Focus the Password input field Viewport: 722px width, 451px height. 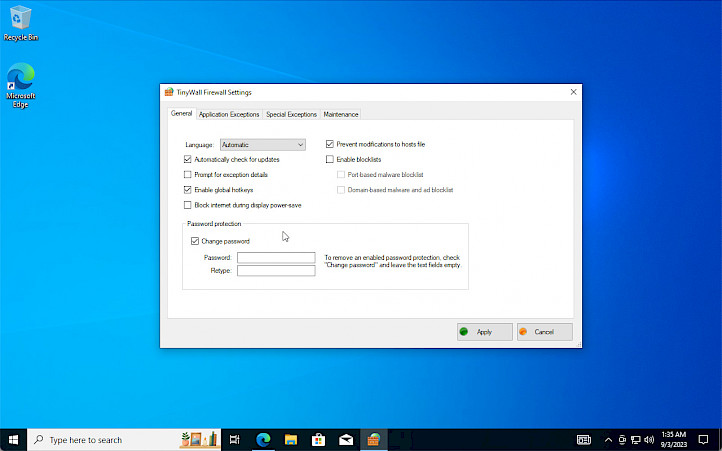[x=276, y=258]
